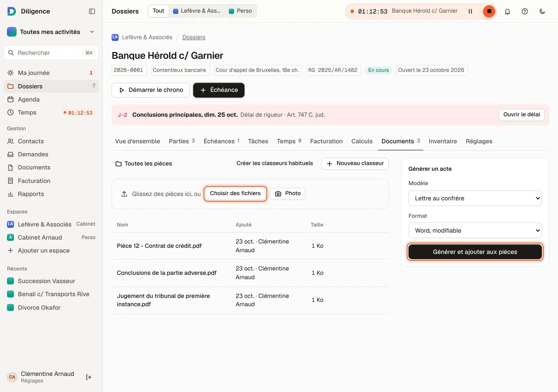Open Temps in the sidebar

51,113
